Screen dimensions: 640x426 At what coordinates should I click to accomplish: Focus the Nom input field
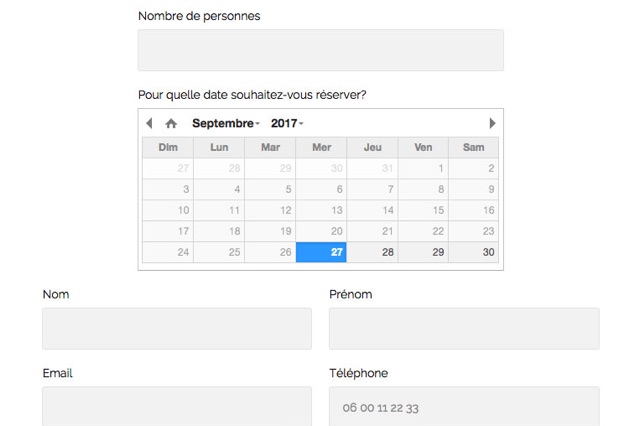click(177, 328)
